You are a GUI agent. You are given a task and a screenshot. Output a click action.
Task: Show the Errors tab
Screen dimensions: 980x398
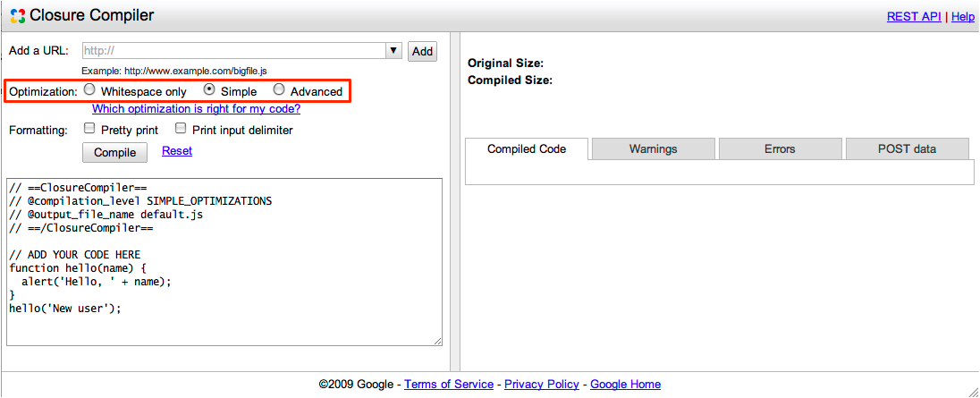pos(780,149)
